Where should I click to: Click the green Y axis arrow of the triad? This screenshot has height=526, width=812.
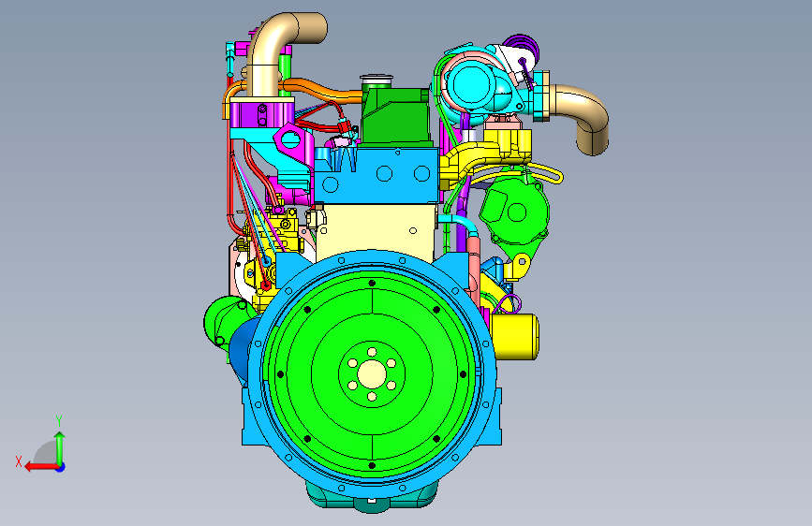pos(60,448)
